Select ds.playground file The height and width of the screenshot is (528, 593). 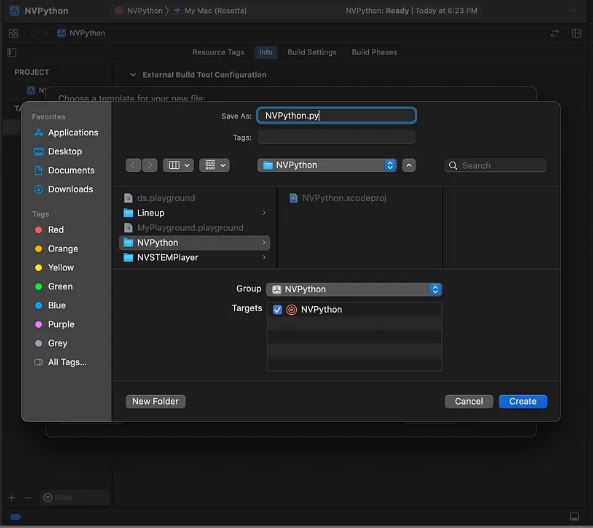tap(160, 198)
